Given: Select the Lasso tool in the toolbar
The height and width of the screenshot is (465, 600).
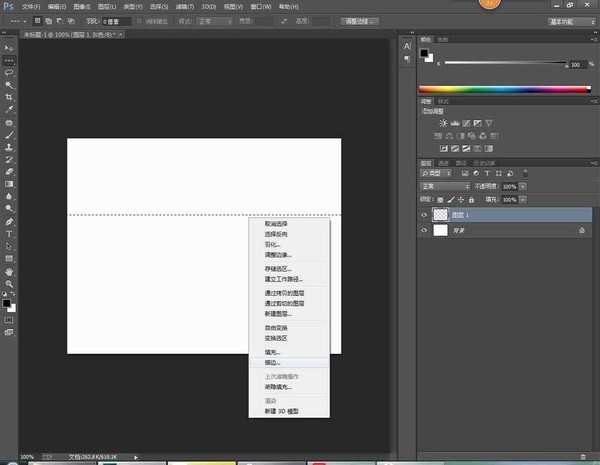Looking at the screenshot, I should coord(9,73).
